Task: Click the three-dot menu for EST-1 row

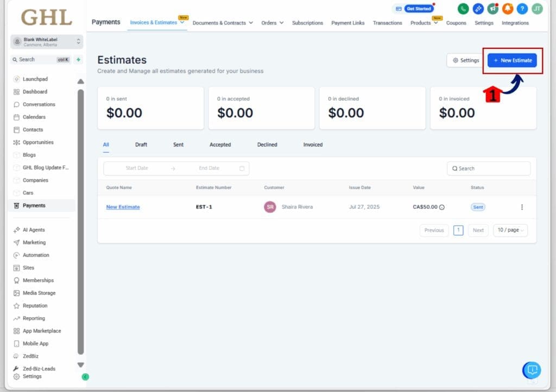Action: click(x=522, y=207)
